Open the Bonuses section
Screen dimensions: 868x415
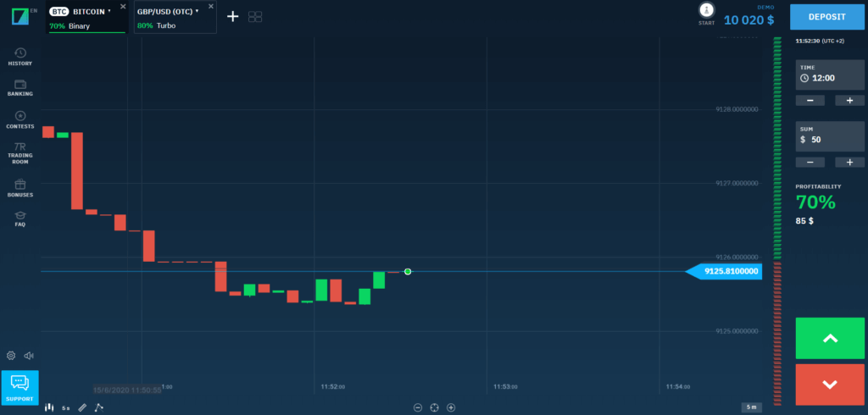[20, 187]
